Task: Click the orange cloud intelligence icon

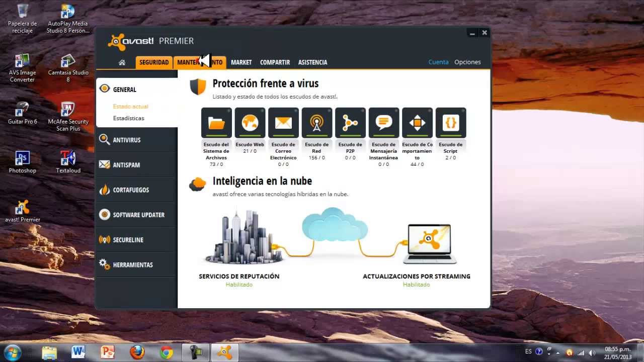Action: [x=198, y=184]
